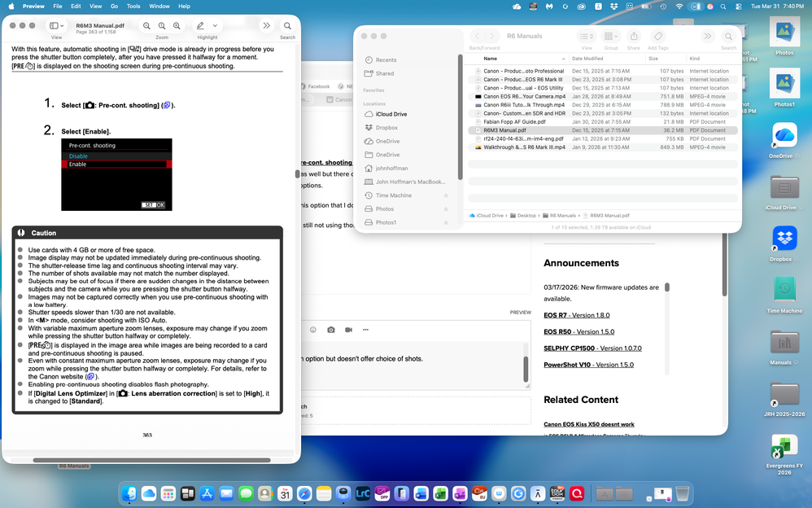Select iCloud Drive in Finder sidebar
Viewport: 812px width, 508px height.
[x=391, y=114]
